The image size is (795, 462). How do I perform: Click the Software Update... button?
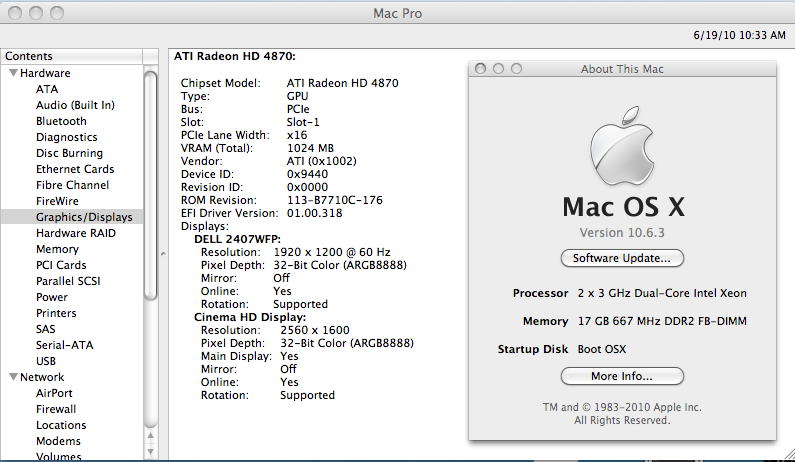[622, 258]
